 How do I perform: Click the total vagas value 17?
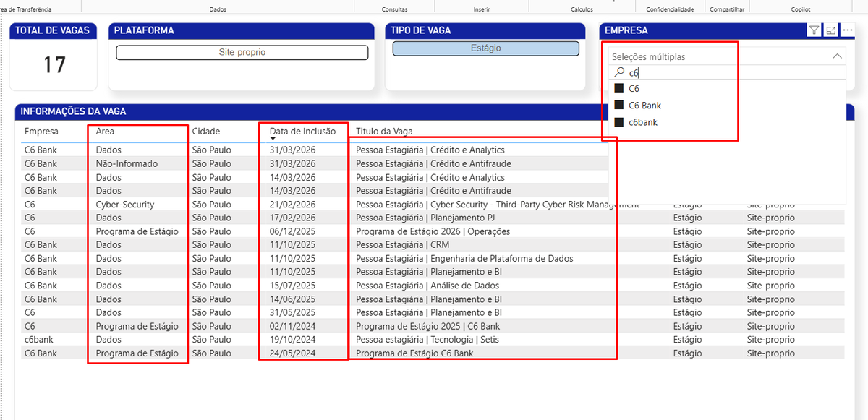[x=54, y=65]
